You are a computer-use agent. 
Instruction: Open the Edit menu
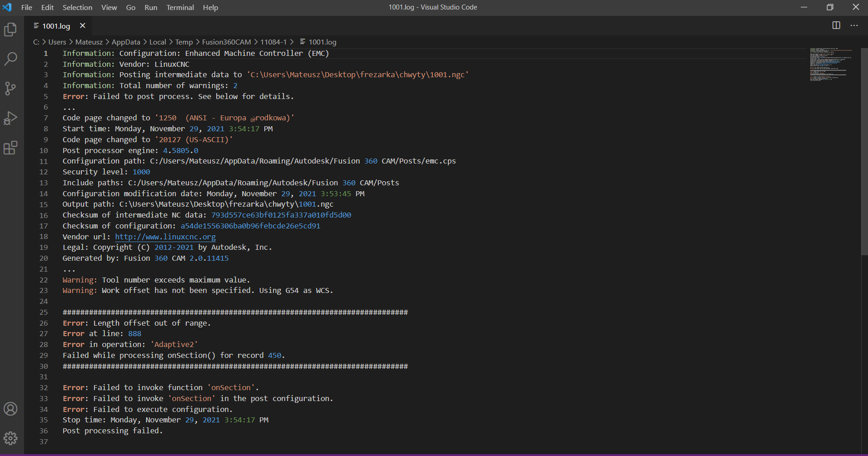point(47,7)
